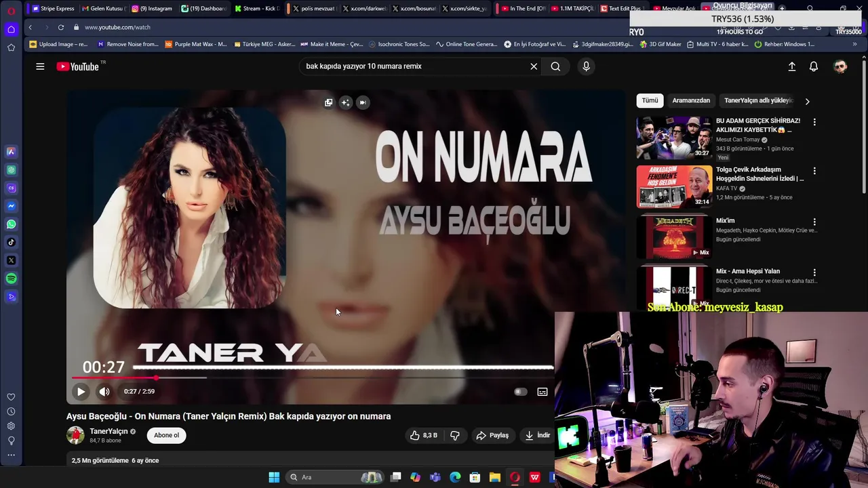Click the Paylaş share button

492,435
